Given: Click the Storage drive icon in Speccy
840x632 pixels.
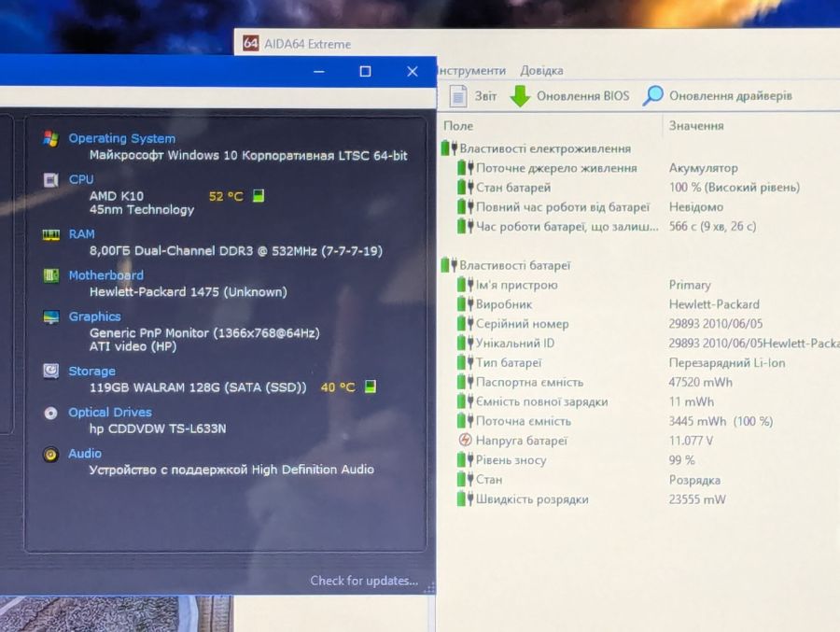Looking at the screenshot, I should [51, 371].
